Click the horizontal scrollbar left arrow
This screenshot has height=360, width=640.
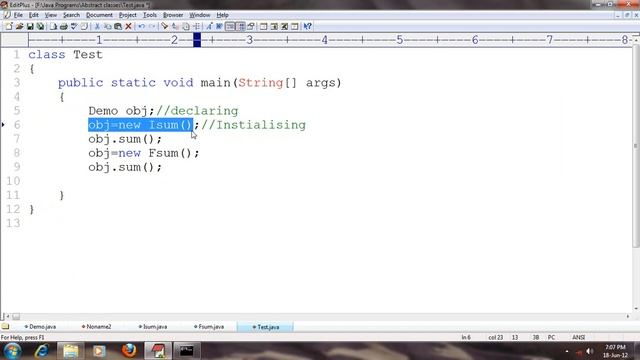tap(8, 316)
